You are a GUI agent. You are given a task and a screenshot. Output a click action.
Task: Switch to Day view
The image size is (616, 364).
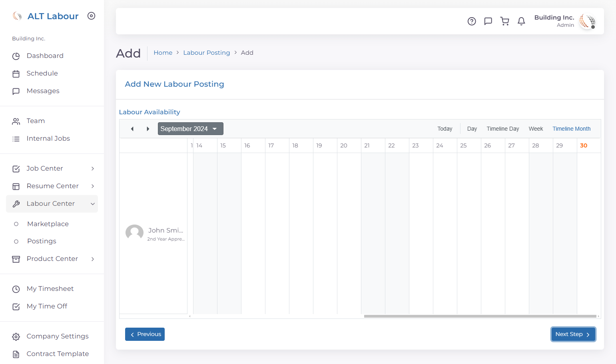point(472,129)
